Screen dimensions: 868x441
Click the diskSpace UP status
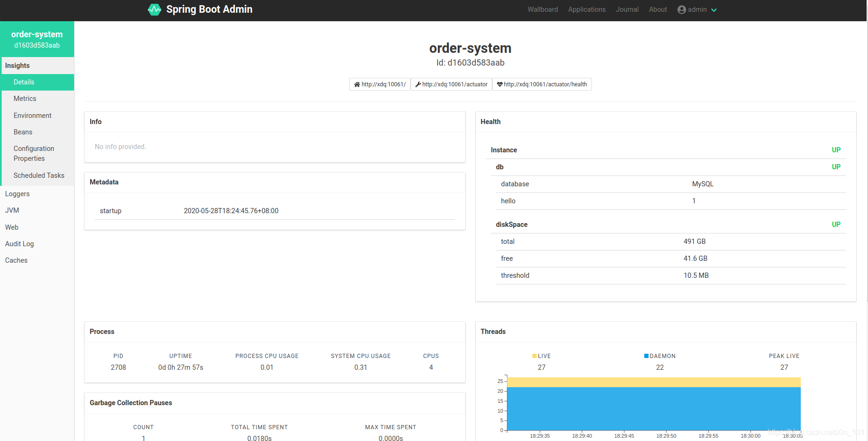pos(836,225)
